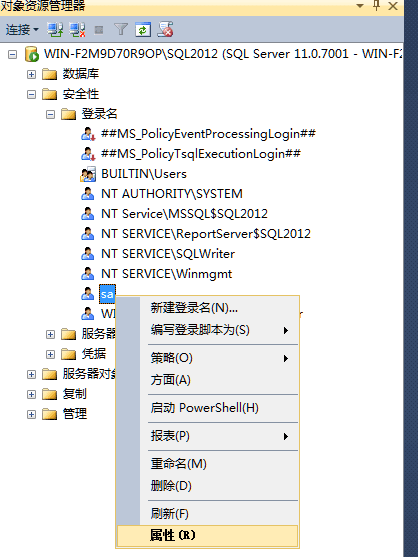Click the server instance icon with green arrow
This screenshot has width=418, height=559.
point(32,54)
